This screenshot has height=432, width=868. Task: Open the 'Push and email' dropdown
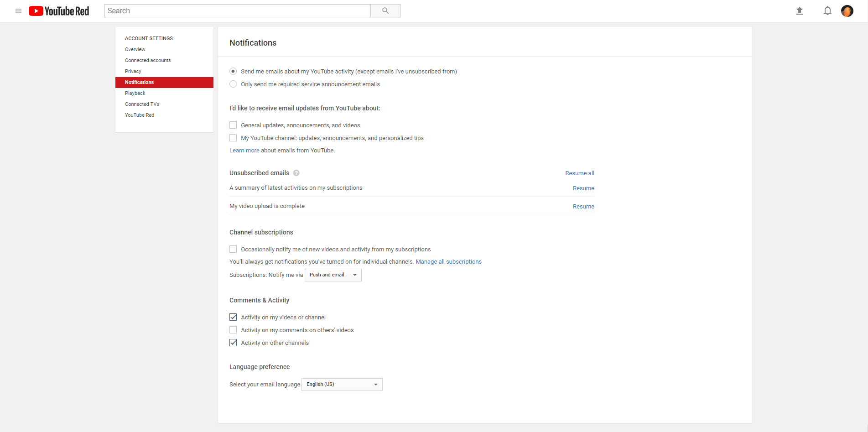[333, 275]
